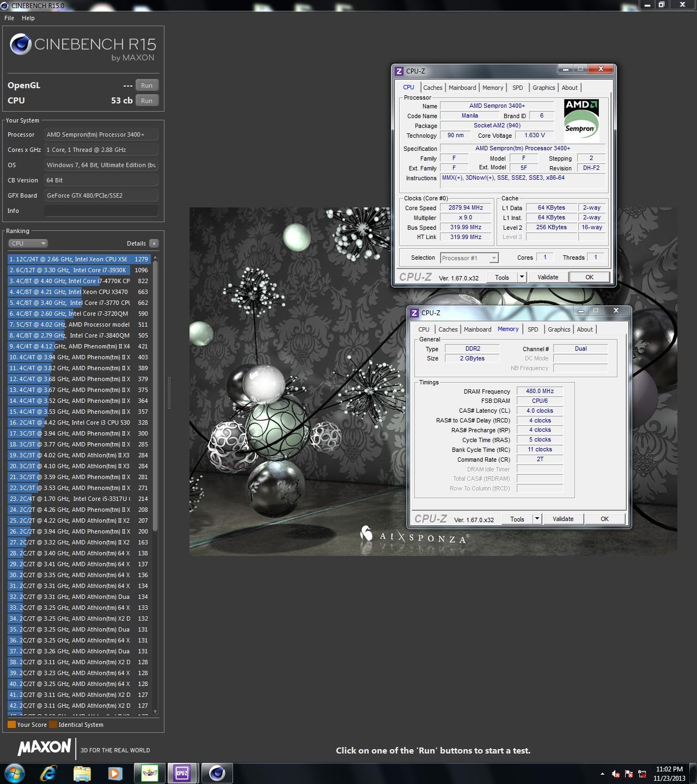Open Windows Explorer folder icon in taskbar
Viewport: 697px width, 784px height.
(x=82, y=773)
